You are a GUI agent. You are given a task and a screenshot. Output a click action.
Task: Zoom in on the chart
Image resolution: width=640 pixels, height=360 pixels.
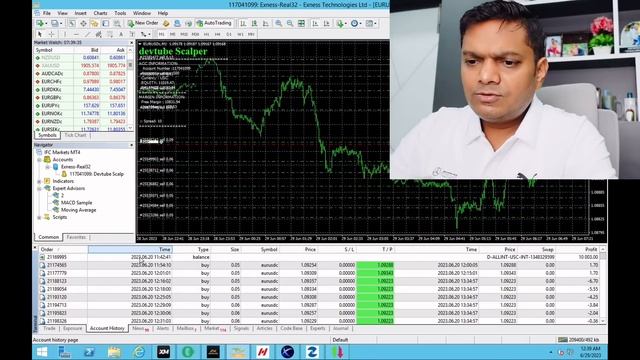tap(278, 23)
